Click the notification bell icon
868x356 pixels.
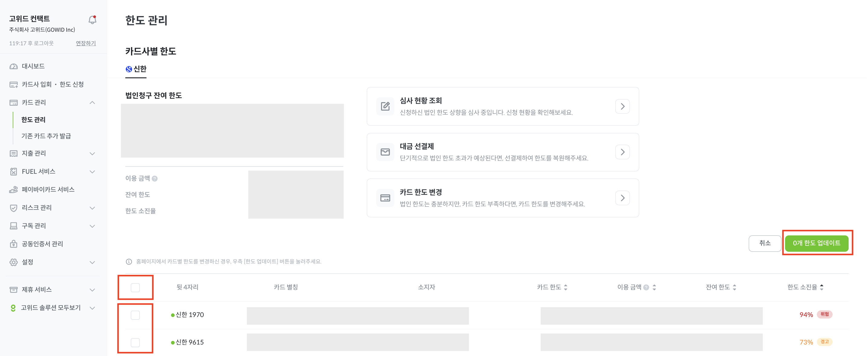pos(92,20)
